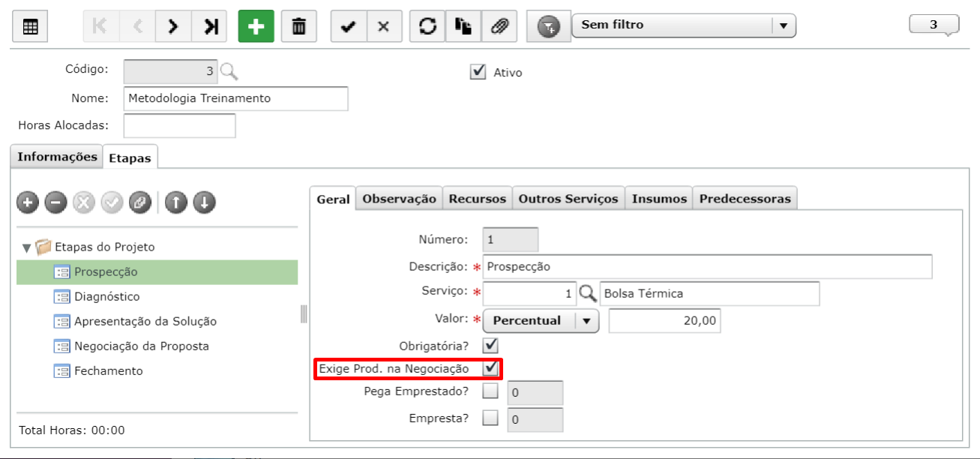The height and width of the screenshot is (459, 980).
Task: Switch to the Informações tab
Action: coord(57,157)
